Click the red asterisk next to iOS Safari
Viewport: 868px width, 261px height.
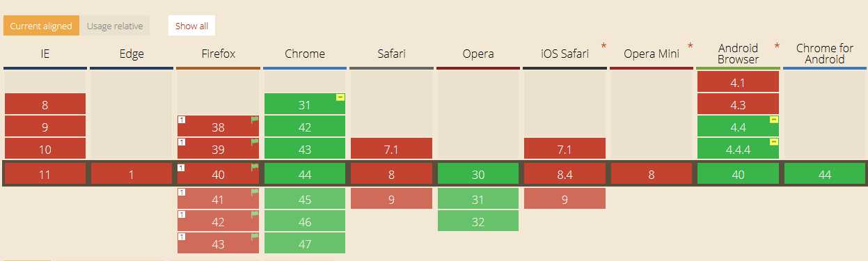click(x=603, y=47)
